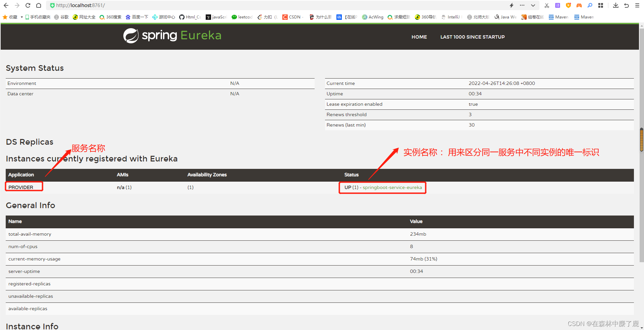Click the total-avail-memory row name
The image size is (644, 330).
coord(30,234)
